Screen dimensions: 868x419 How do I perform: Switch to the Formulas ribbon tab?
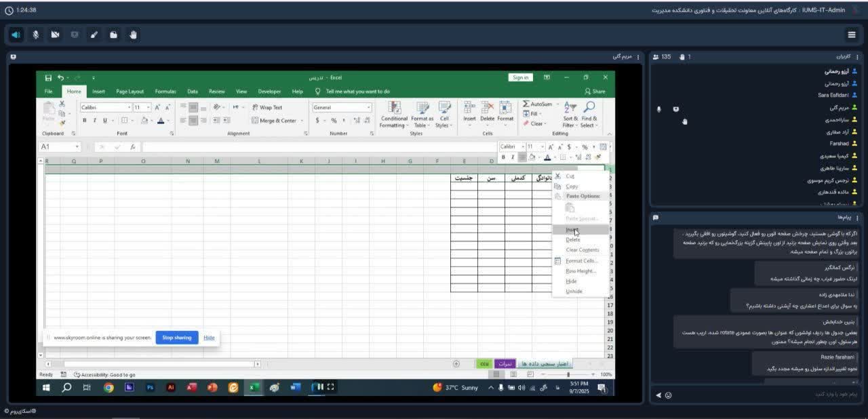point(165,92)
